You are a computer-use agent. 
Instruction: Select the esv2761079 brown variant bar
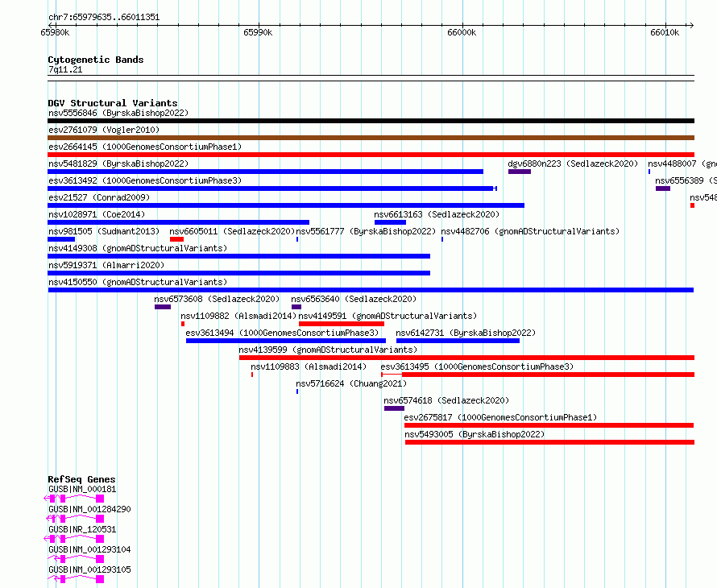coord(371,138)
